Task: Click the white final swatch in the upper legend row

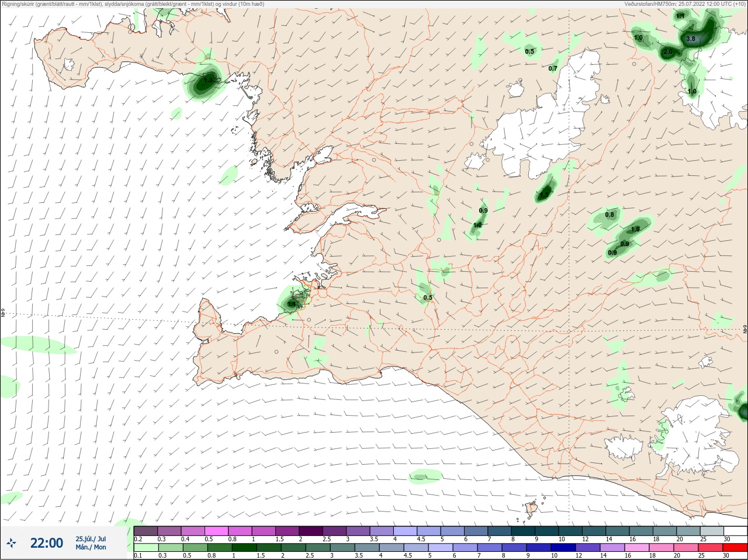Action: click(x=735, y=531)
